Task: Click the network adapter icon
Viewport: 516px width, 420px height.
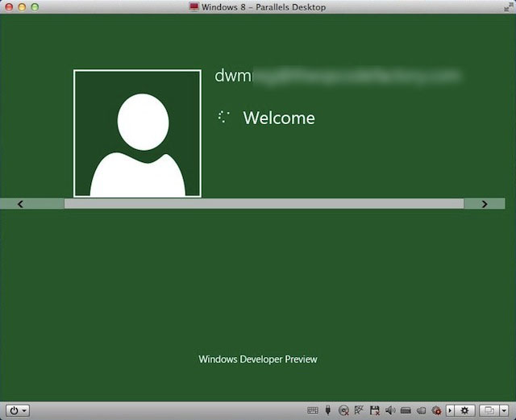Action: click(x=360, y=410)
